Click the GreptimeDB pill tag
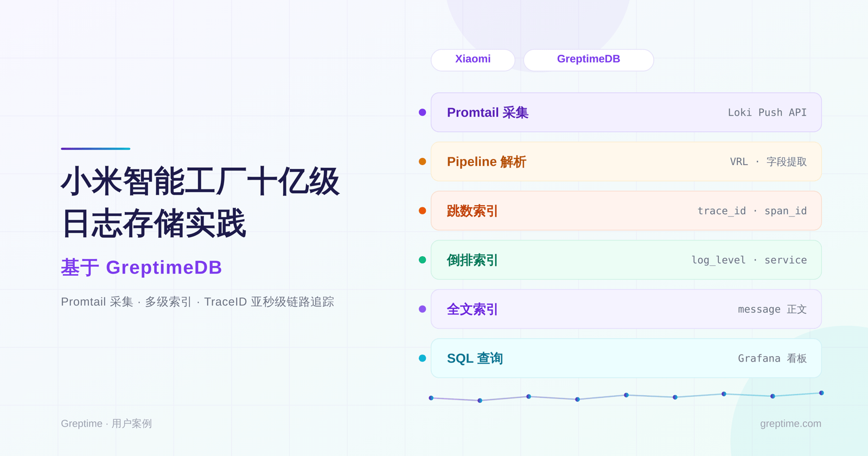868x456 pixels. tap(589, 60)
